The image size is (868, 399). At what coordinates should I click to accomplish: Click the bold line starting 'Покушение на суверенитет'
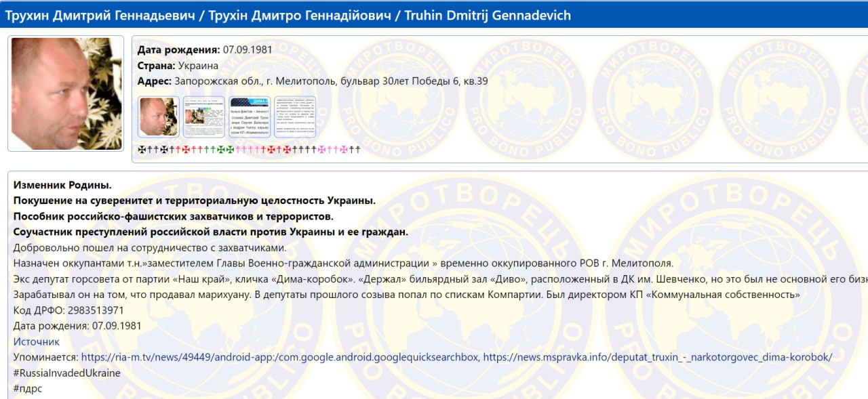point(195,201)
